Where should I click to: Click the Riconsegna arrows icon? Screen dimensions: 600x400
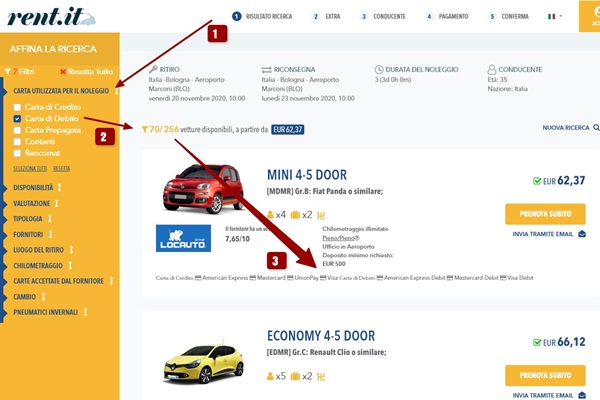(266, 70)
